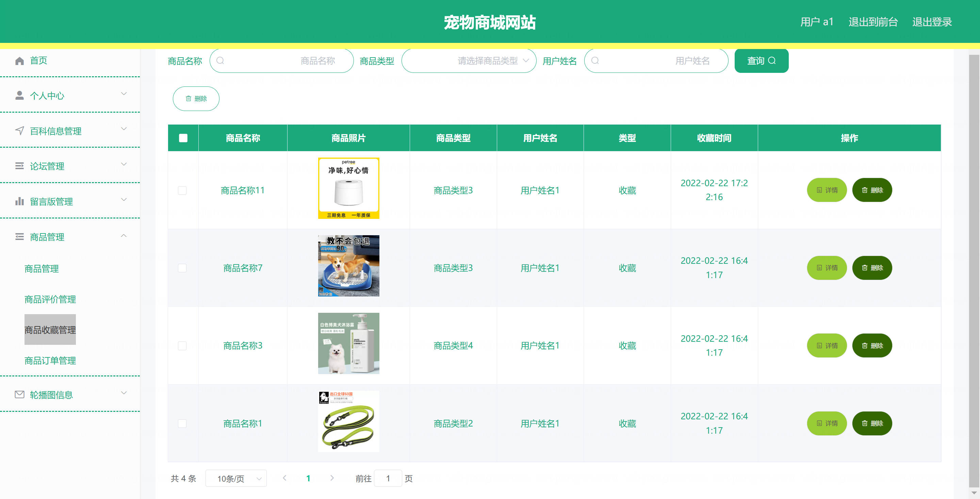Click the home icon beside 首页

(19, 61)
